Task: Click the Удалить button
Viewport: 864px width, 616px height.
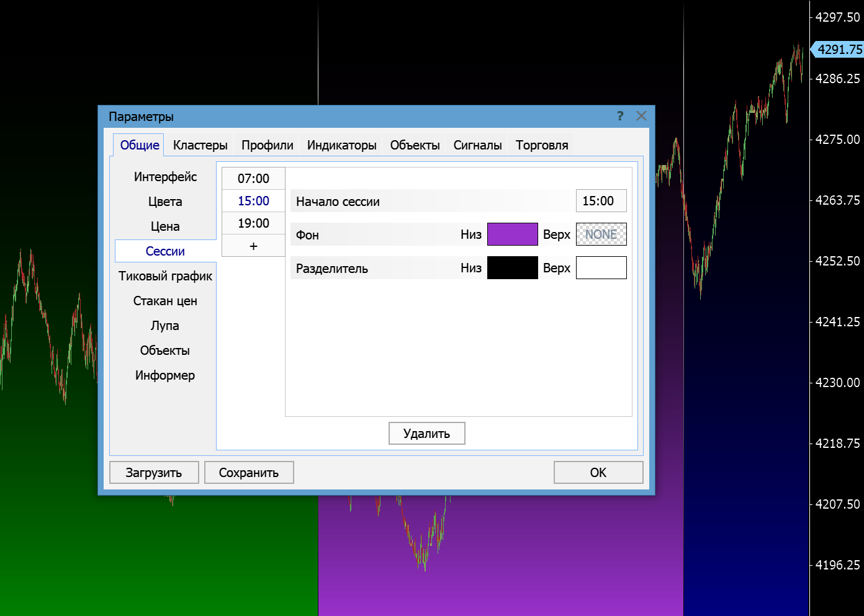Action: (426, 434)
